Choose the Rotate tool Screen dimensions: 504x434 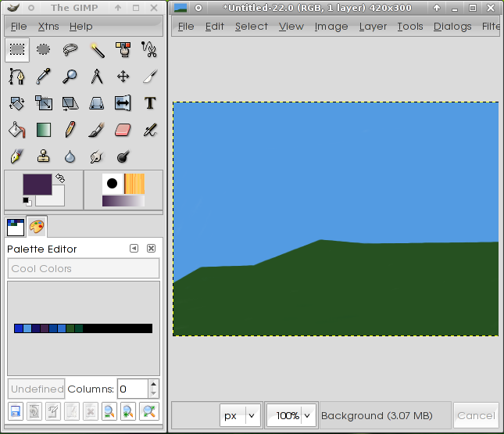[17, 103]
